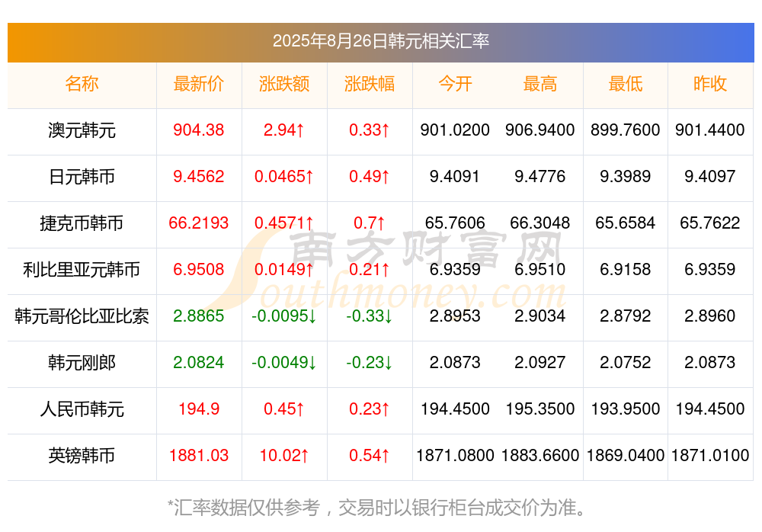Viewport: 762px width, 532px height.
Task: Click the 涨跌幅 column header
Action: click(370, 84)
